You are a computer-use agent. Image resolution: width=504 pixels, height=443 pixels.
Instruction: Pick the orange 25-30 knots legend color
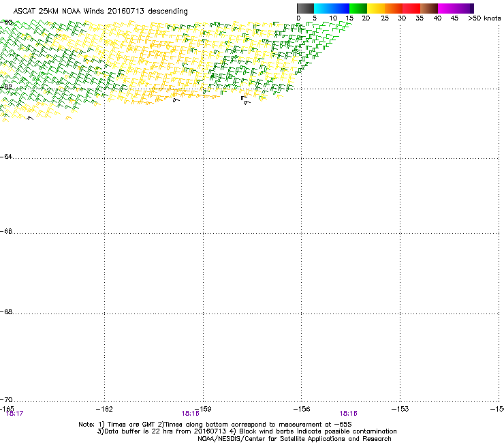[x=394, y=8]
